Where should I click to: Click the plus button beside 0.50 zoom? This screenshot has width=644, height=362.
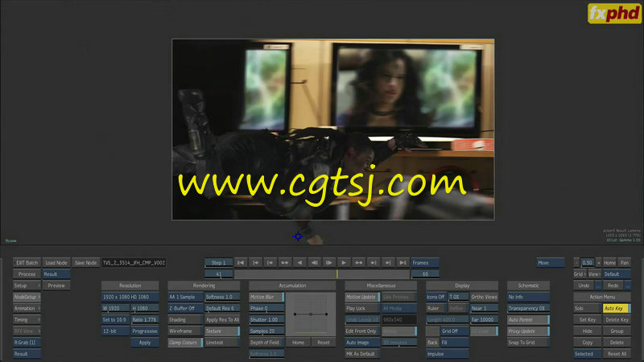pyautogui.click(x=598, y=263)
